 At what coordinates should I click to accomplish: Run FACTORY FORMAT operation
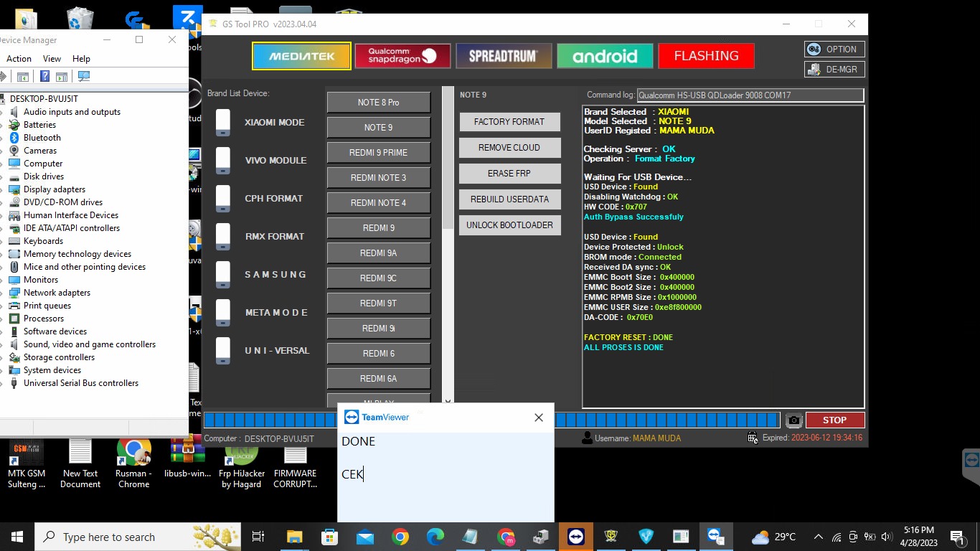[509, 122]
